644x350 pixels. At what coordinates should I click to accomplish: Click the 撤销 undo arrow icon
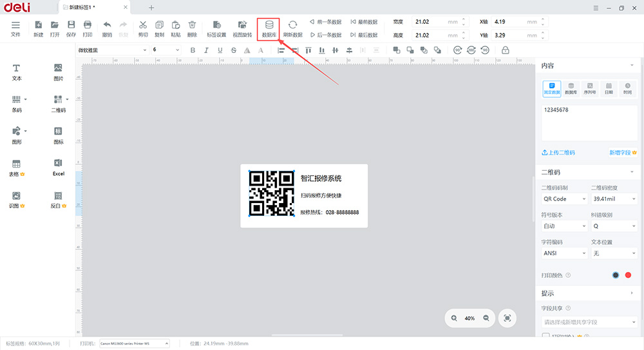coord(107,29)
